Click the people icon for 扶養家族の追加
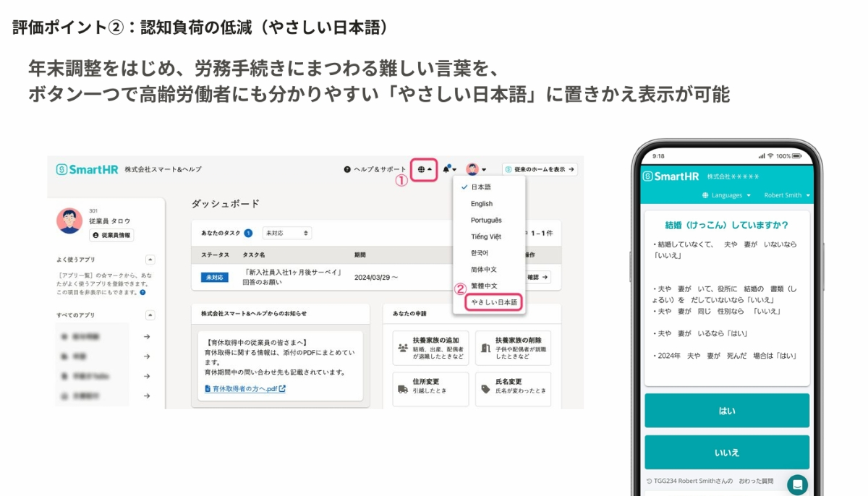The height and width of the screenshot is (496, 868). 403,347
